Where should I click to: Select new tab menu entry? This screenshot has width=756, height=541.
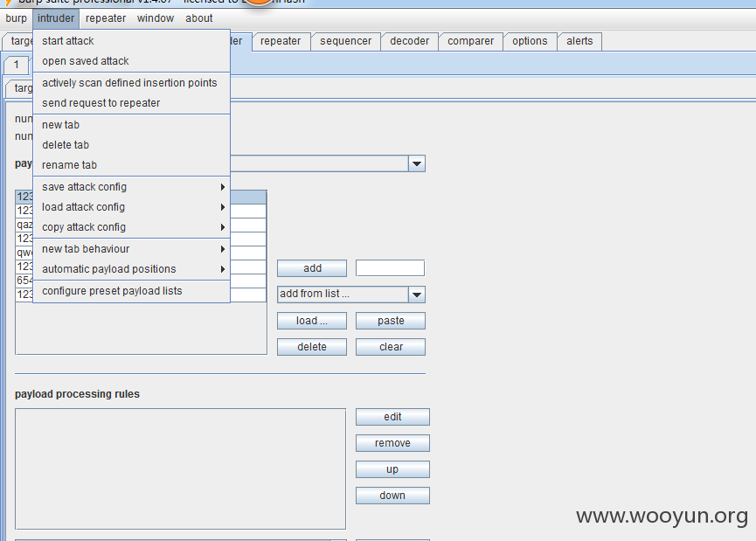coord(131,125)
